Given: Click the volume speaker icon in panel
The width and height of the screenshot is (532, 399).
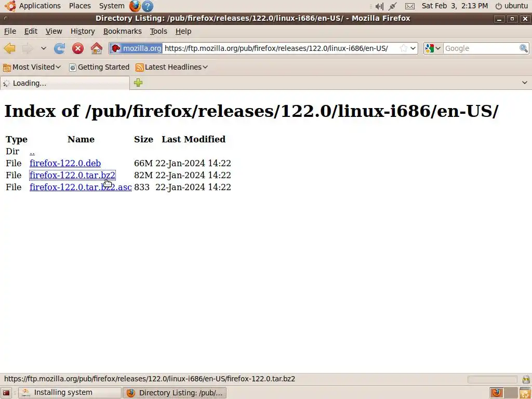Looking at the screenshot, I should 379,6.
